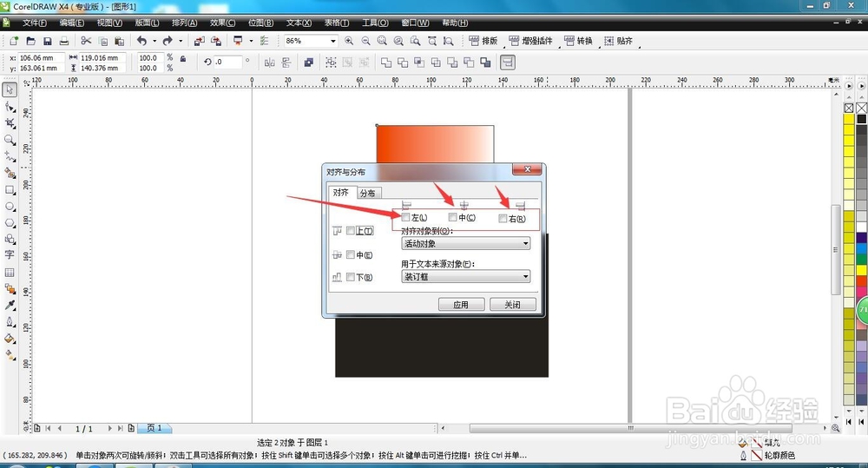Select the Text tool (字)
This screenshot has height=468, width=868.
click(10, 255)
